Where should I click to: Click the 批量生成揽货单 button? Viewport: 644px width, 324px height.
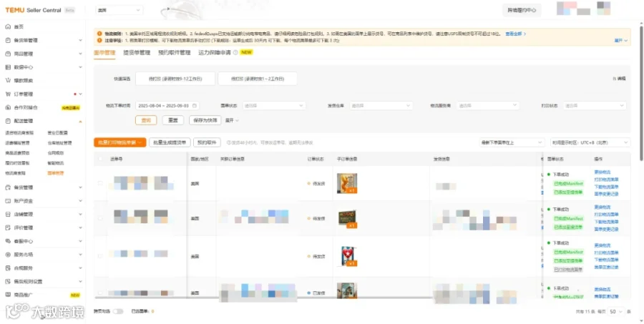click(x=170, y=142)
